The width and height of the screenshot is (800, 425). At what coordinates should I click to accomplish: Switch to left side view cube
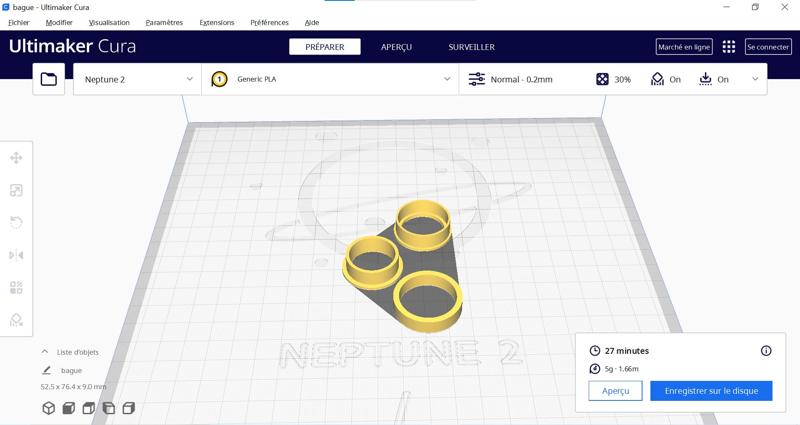tap(109, 408)
